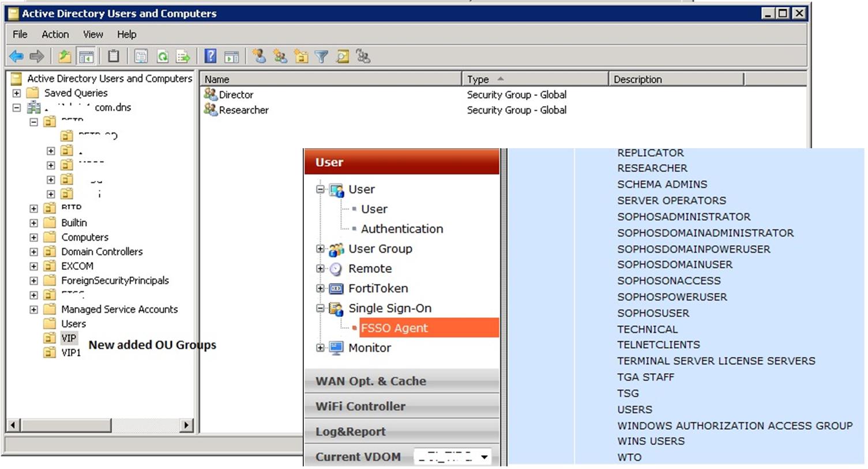Screen dimensions: 868x469
Task: Click the Up one level folder icon
Action: coord(65,56)
